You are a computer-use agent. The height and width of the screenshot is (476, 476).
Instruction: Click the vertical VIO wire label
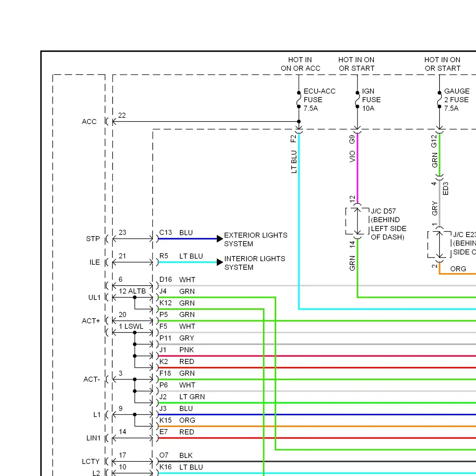(x=352, y=156)
